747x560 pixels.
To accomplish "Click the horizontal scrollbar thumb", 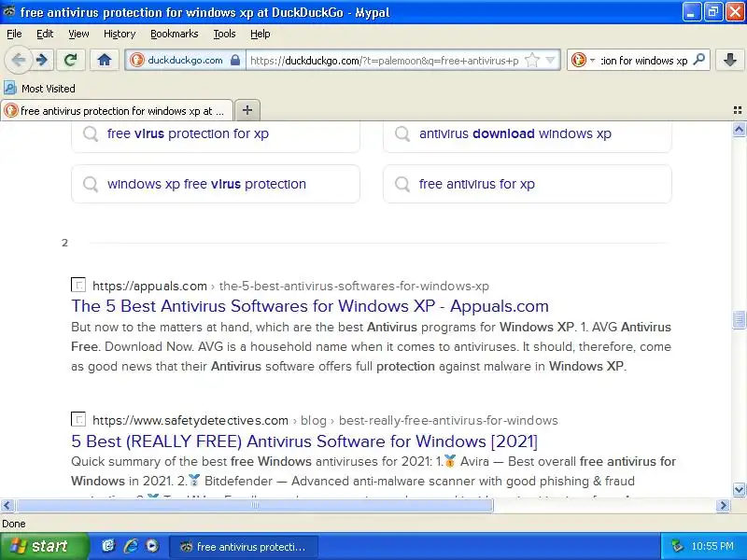I will (254, 505).
